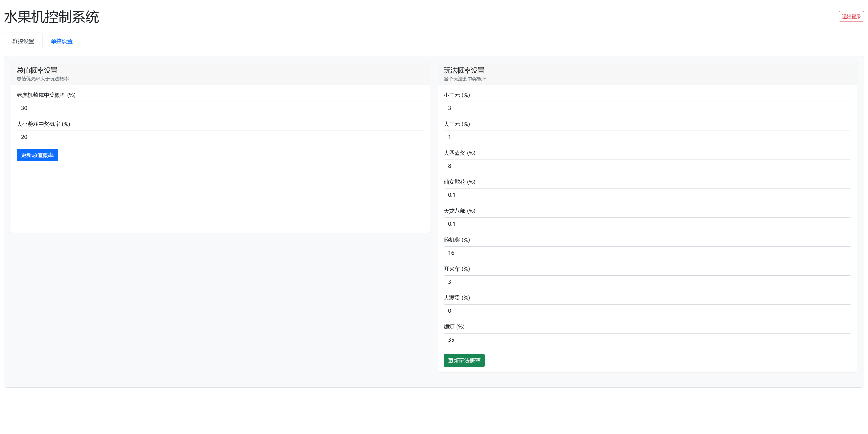This screenshot has height=434, width=868.
Task: Click into the 小三元 percentage field
Action: 647,108
